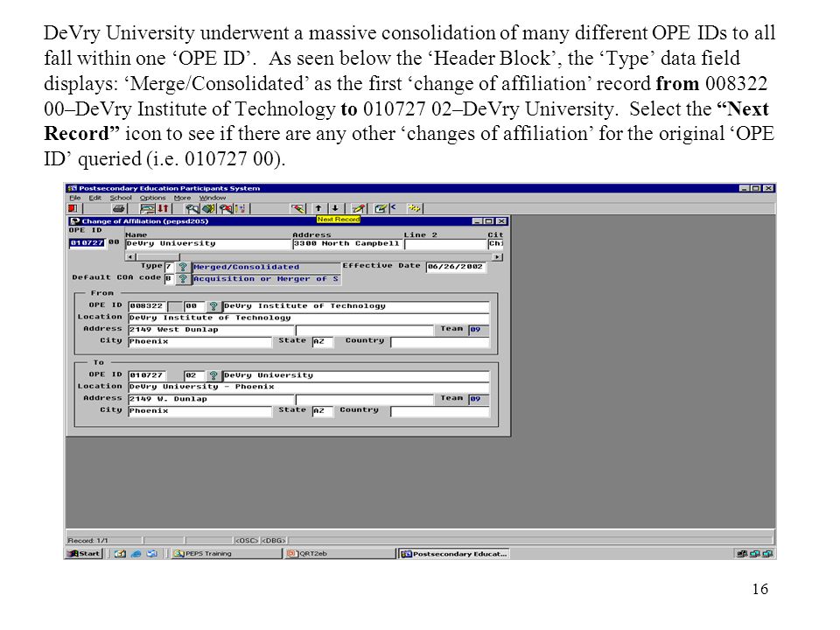This screenshot has width=840, height=630.
Task: Click the header block horizontal scrollbar thumb
Action: [157, 256]
